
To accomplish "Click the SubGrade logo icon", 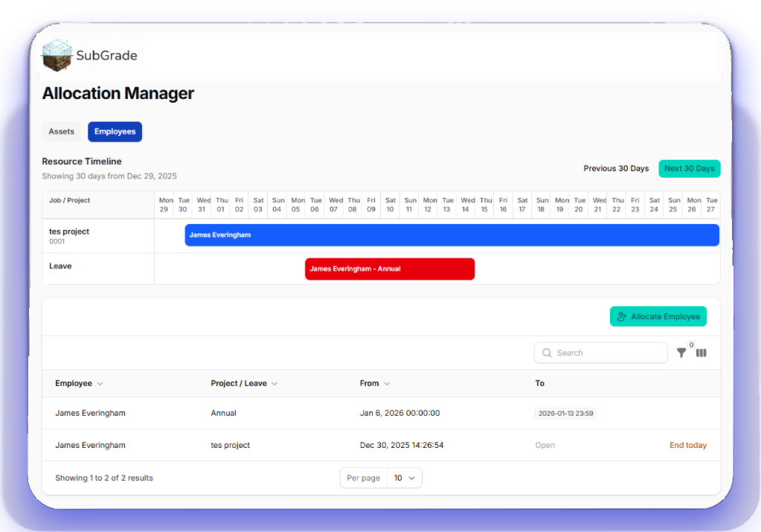I will 57,56.
